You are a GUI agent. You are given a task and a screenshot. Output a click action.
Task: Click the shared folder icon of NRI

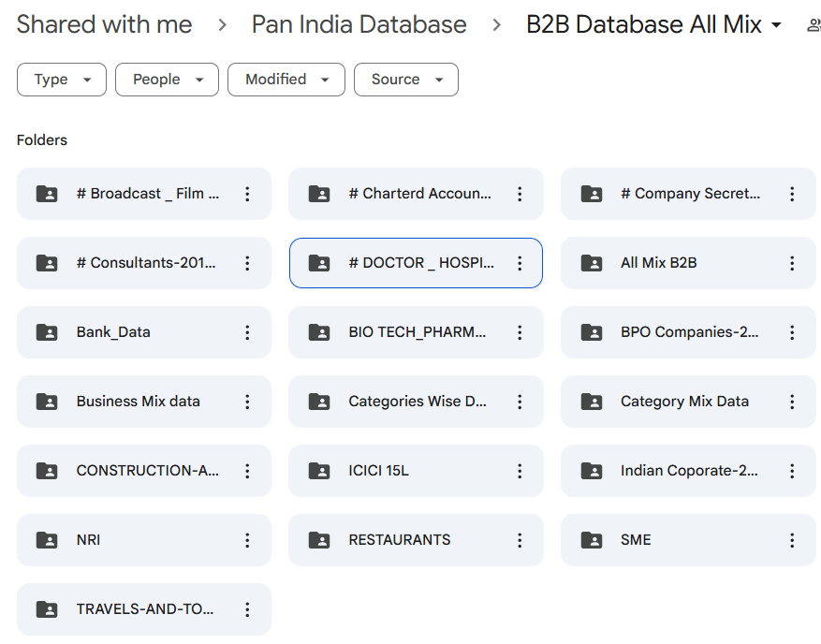pos(47,540)
